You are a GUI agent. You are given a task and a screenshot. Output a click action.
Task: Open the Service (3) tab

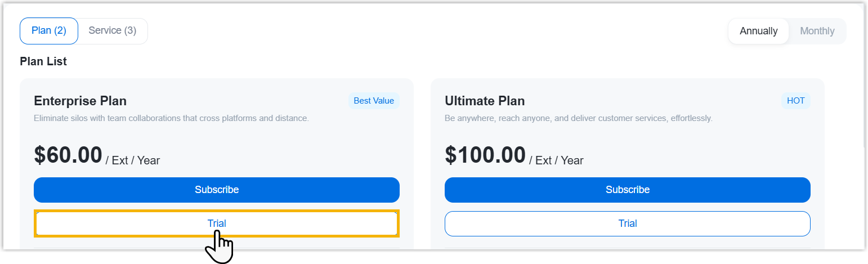[x=113, y=31]
